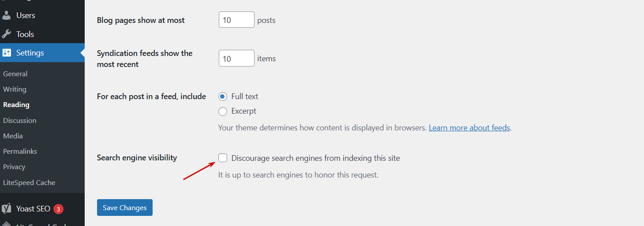644x226 pixels.
Task: Click the Yoast notification badge showing 3
Action: pos(58,209)
